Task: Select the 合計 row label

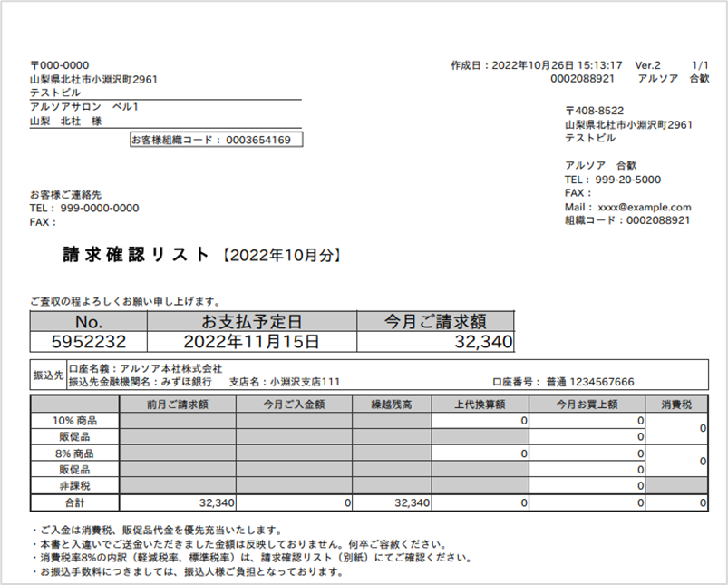Action: click(x=75, y=502)
